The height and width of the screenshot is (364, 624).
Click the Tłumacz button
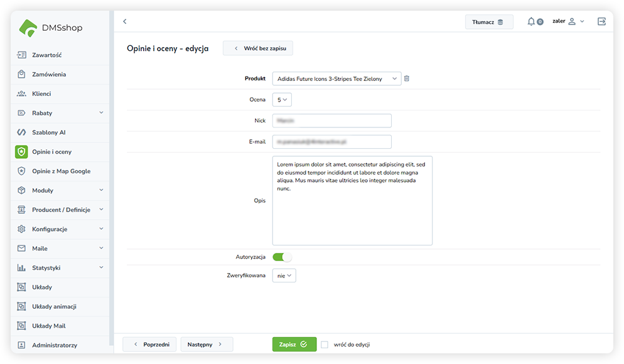pos(489,22)
